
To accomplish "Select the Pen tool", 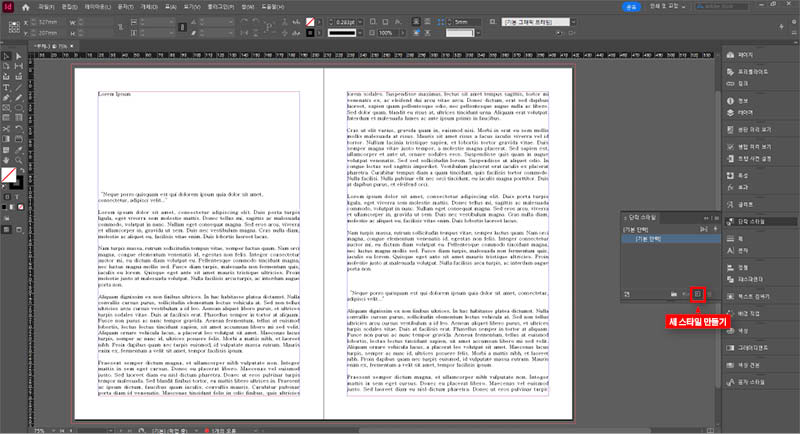I will pyautogui.click(x=7, y=97).
